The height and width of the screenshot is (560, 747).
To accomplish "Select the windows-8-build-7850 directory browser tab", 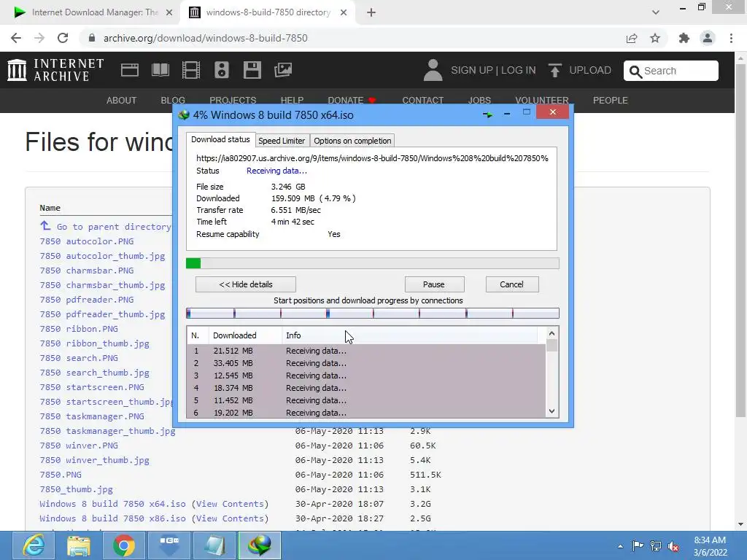I will [x=268, y=12].
